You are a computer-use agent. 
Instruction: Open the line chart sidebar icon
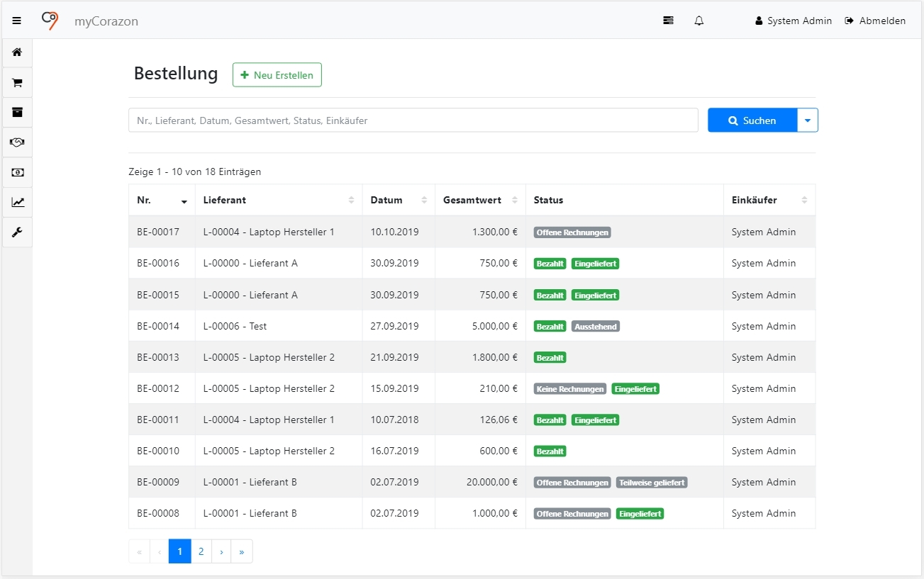pyautogui.click(x=17, y=202)
